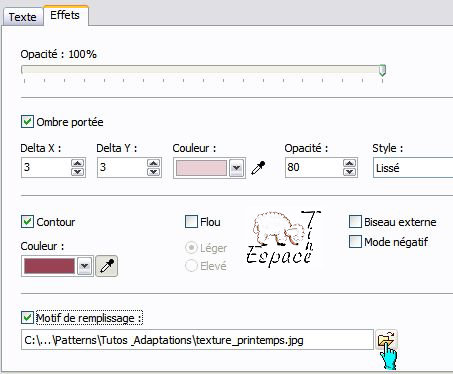Enable the Flou checkbox
Image resolution: width=453 pixels, height=374 pixels.
(191, 222)
